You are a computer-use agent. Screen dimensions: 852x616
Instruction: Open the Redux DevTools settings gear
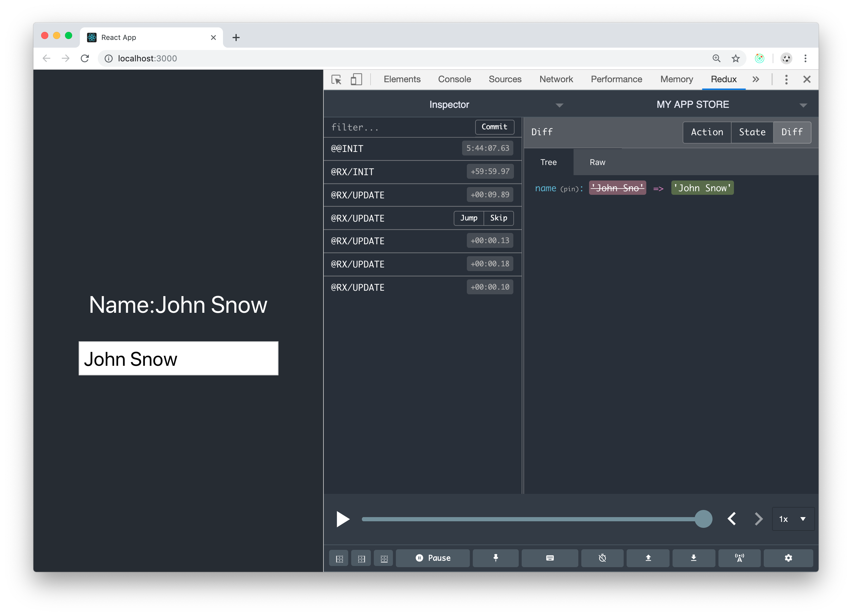(x=789, y=558)
